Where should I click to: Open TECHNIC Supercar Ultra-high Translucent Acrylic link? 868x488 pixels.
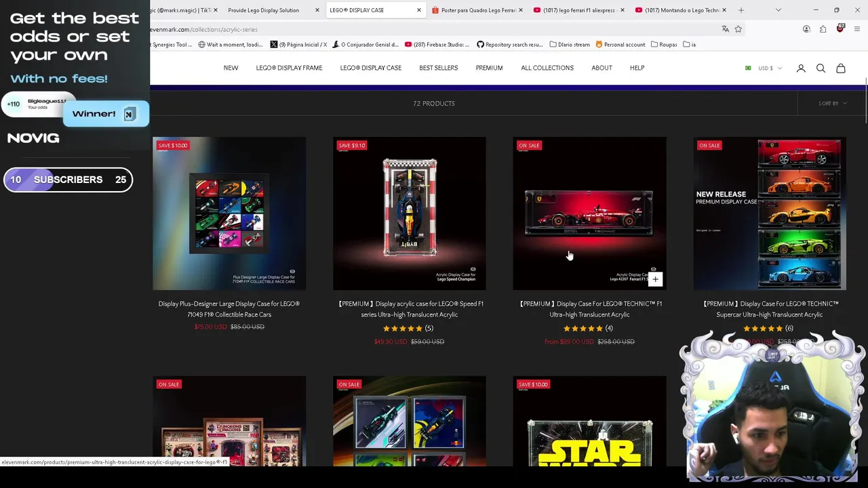point(770,309)
